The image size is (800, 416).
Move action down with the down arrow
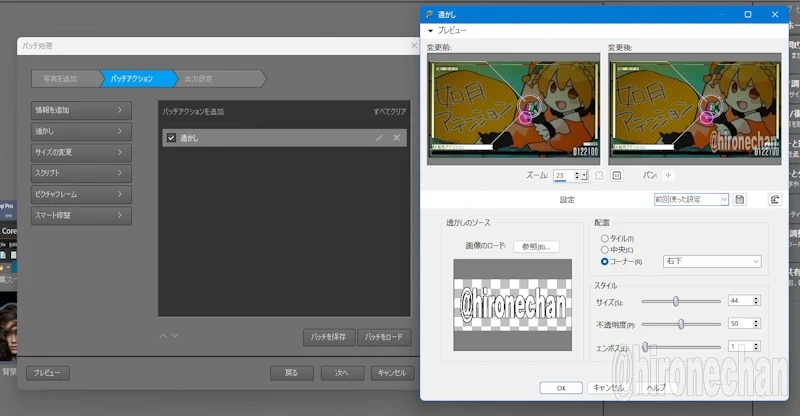point(175,335)
